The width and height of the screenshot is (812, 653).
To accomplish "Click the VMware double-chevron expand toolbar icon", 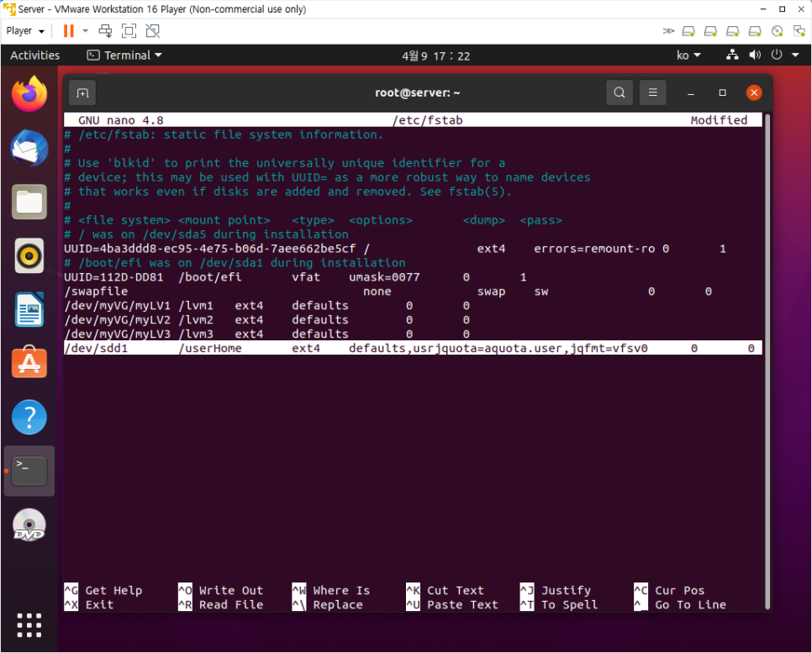I will click(x=668, y=31).
